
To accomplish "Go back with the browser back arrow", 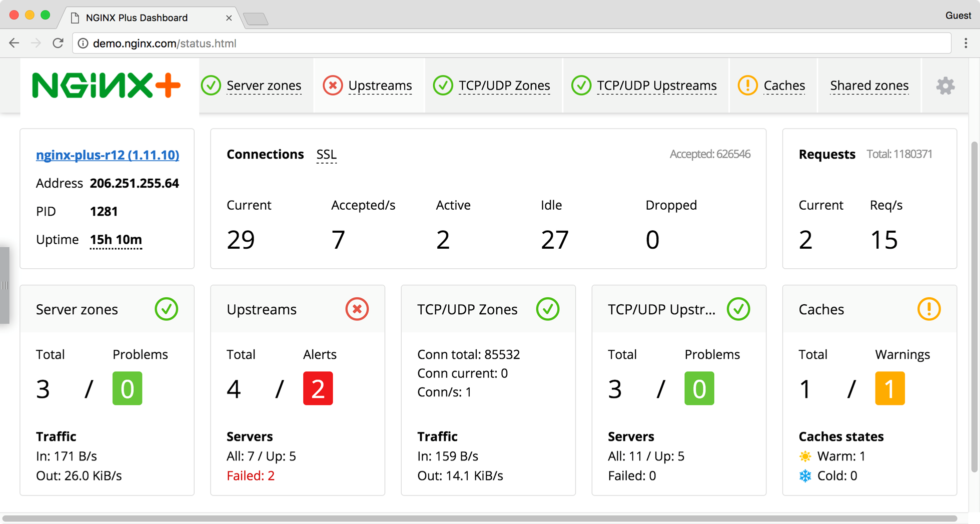I will 14,43.
